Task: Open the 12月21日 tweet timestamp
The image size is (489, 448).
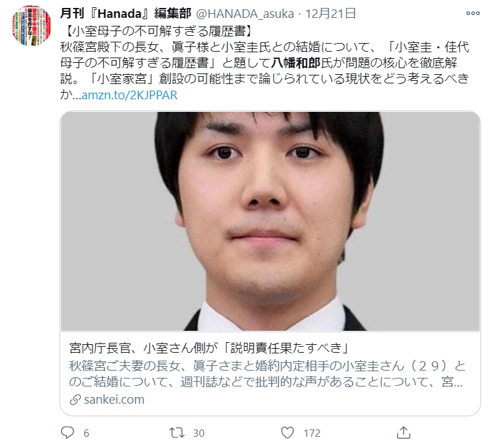Action: [x=330, y=13]
